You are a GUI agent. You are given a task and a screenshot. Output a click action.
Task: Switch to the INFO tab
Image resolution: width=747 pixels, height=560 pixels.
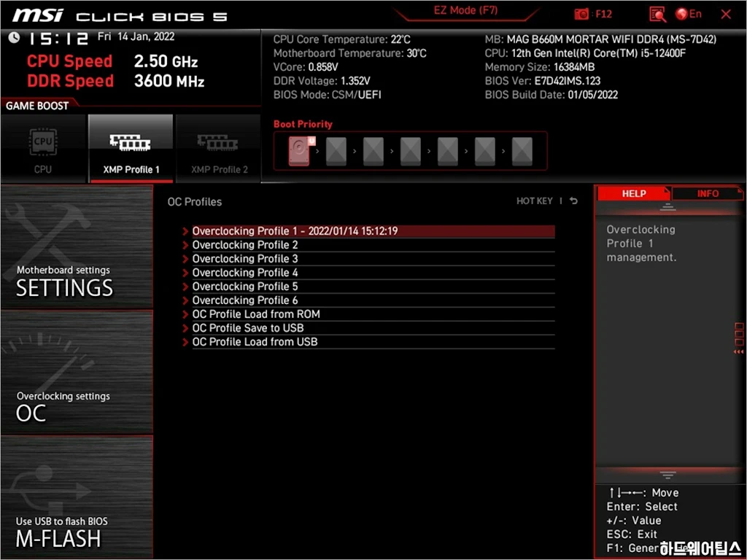(708, 193)
